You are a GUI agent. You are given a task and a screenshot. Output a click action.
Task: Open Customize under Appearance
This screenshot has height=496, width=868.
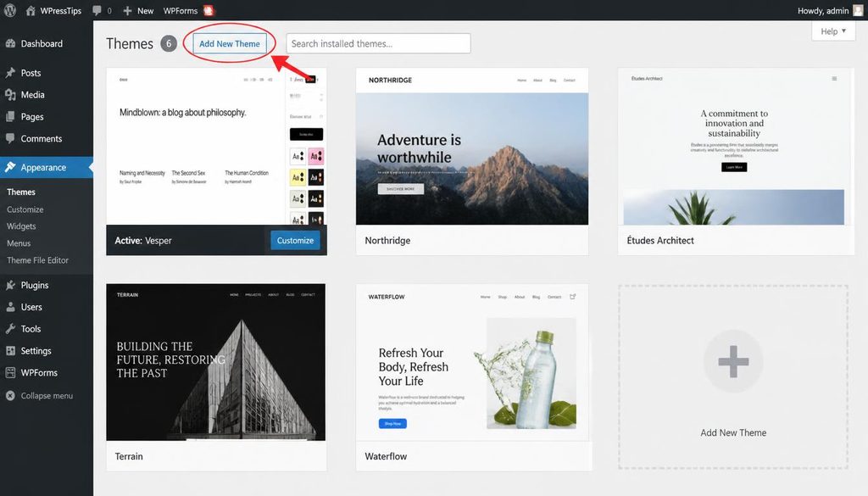pos(25,209)
